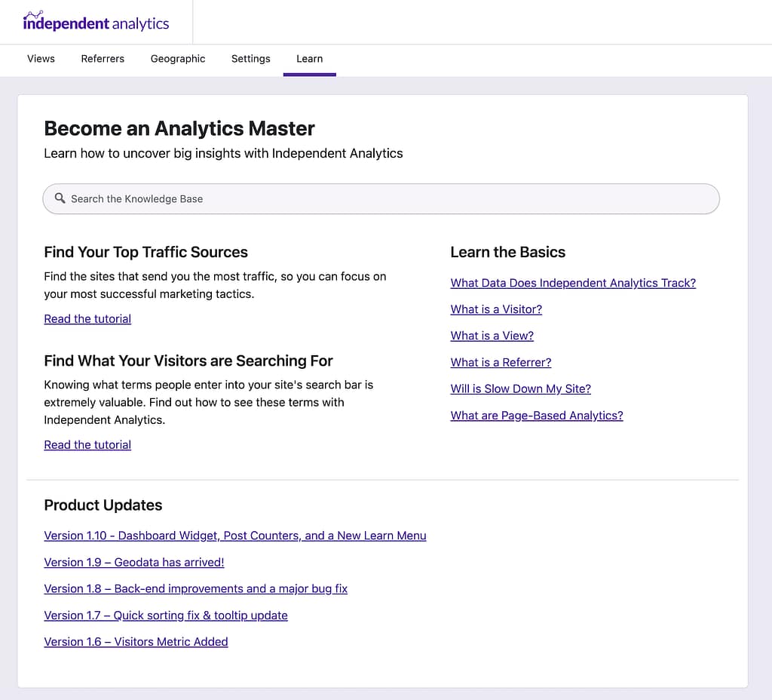772x700 pixels.
Task: Open Version 1.10 Dashboard Widget update
Action: click(x=234, y=536)
